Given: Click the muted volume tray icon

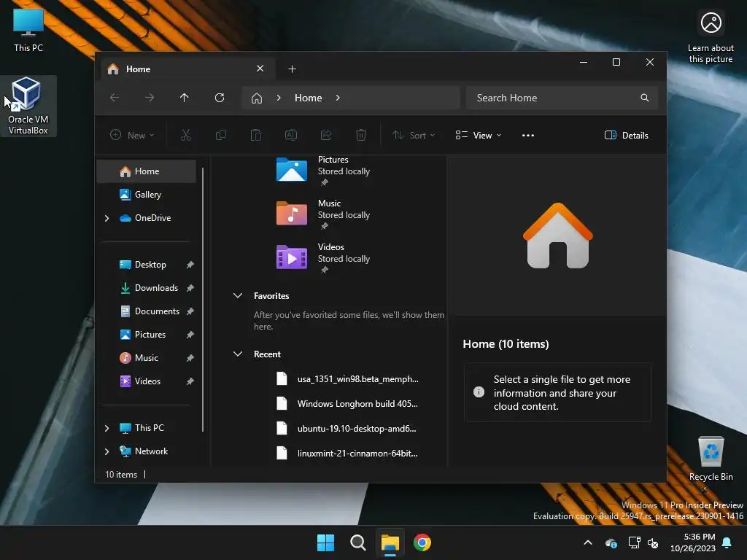Looking at the screenshot, I should click(653, 542).
